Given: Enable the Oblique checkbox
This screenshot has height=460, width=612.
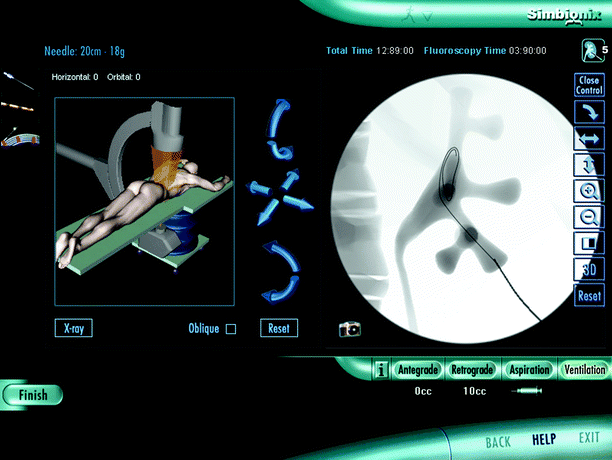Looking at the screenshot, I should [x=231, y=329].
